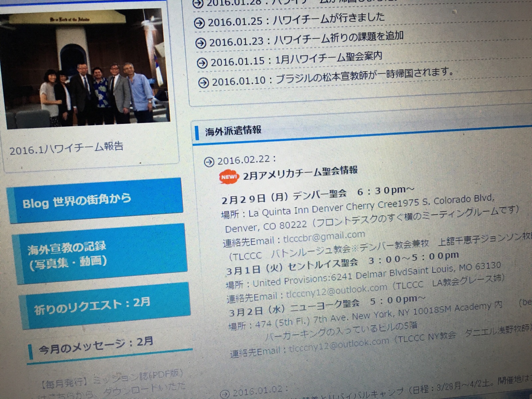Open the ハワイチームが行きました news link

pos(329,19)
